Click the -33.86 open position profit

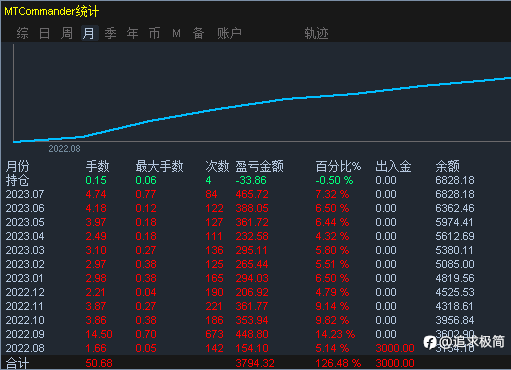point(251,180)
